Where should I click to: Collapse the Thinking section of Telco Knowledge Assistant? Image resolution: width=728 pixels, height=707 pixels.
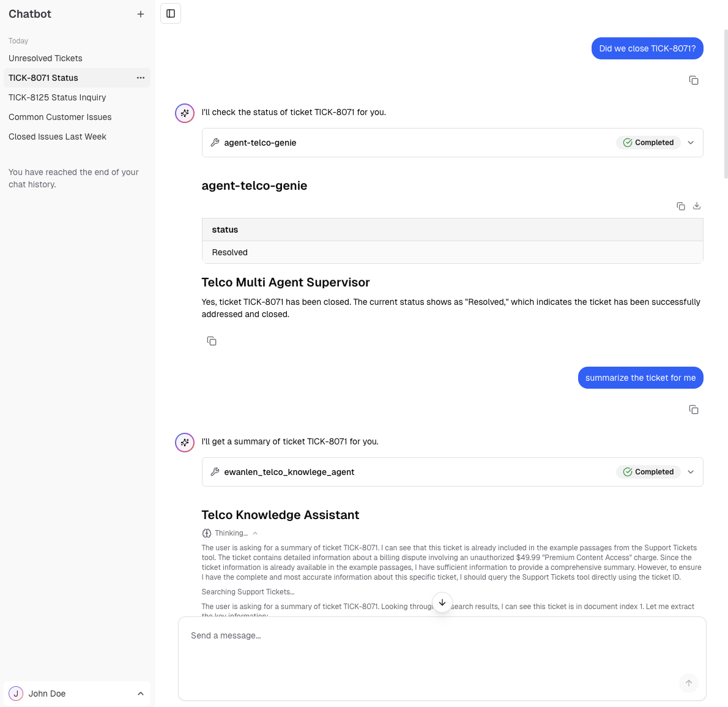255,533
